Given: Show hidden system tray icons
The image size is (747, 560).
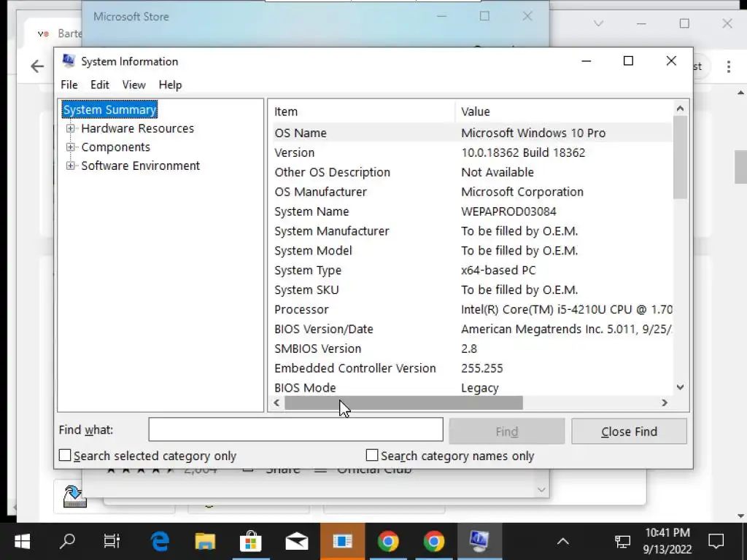Looking at the screenshot, I should pyautogui.click(x=563, y=542).
